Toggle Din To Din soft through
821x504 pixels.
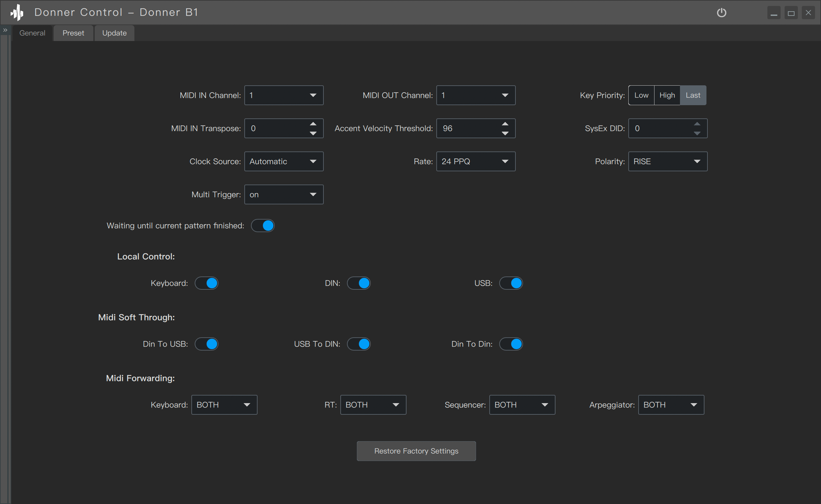511,344
